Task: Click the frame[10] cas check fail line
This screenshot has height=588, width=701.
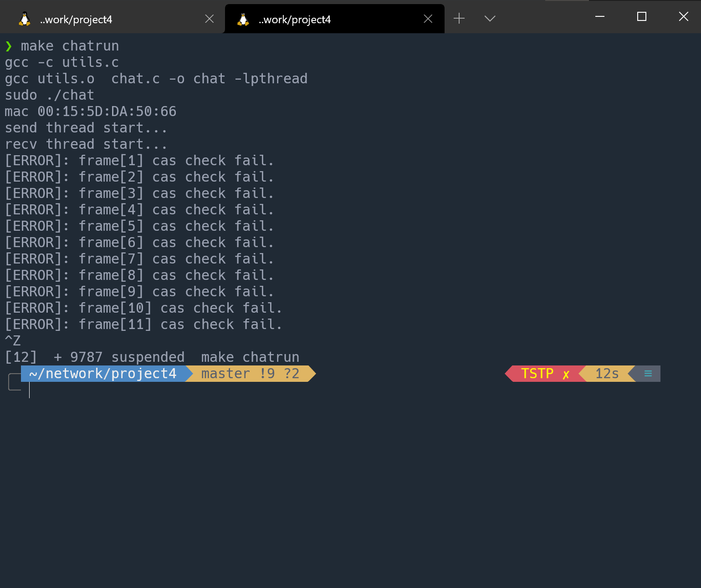Action: point(143,308)
